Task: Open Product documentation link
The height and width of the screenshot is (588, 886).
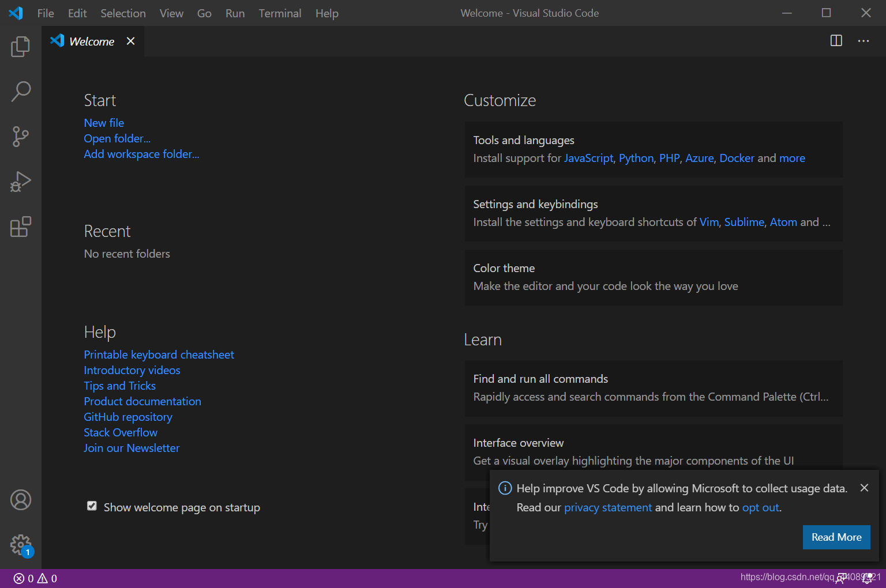Action: pyautogui.click(x=142, y=401)
